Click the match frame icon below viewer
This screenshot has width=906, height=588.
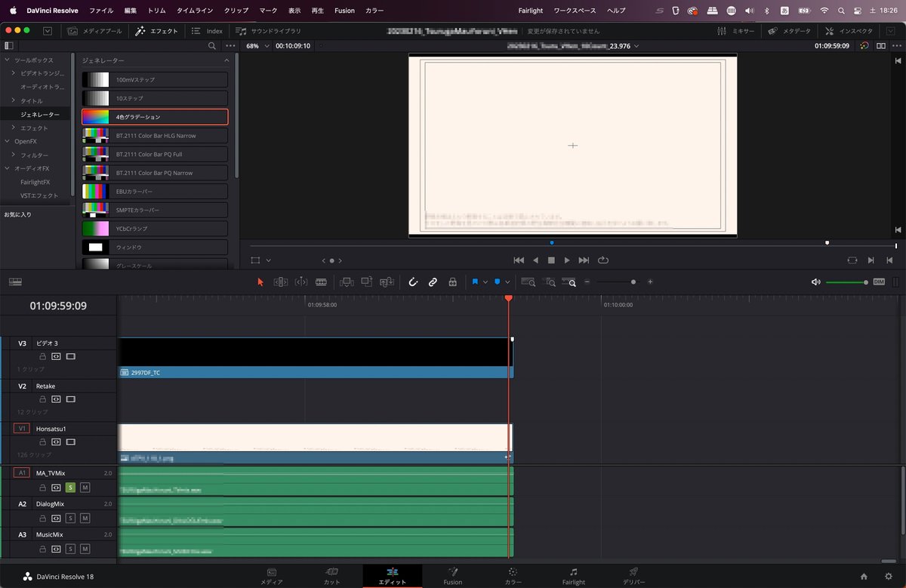(852, 260)
